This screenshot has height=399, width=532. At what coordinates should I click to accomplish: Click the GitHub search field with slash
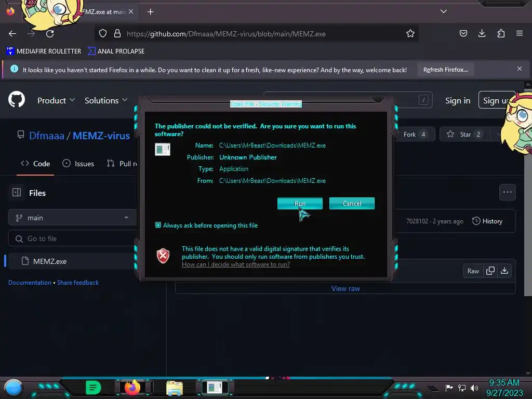point(348,100)
